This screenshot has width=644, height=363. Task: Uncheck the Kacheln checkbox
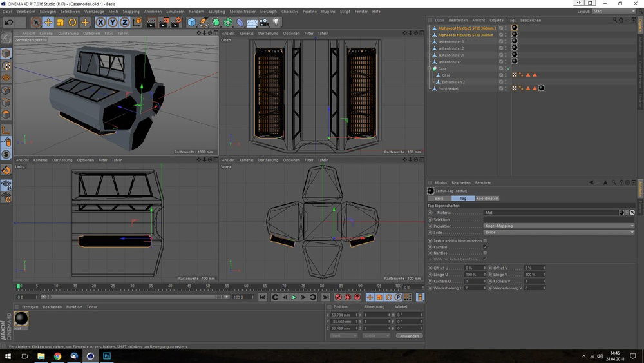click(485, 247)
